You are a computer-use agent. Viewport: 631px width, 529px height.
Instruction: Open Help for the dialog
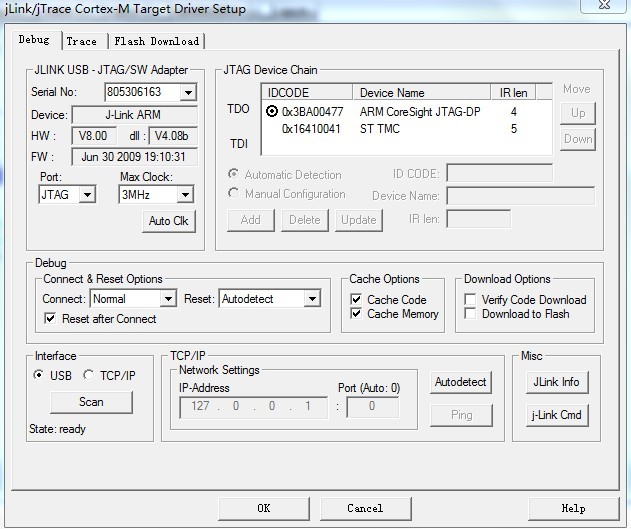click(x=573, y=508)
